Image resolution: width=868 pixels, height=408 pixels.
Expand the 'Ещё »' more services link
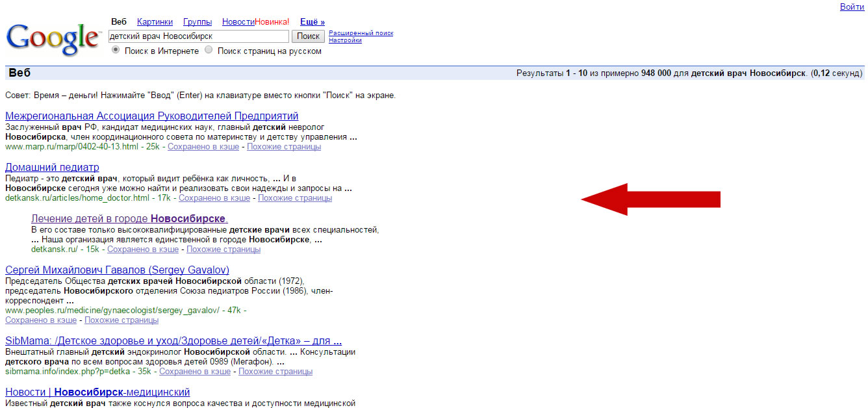(313, 22)
